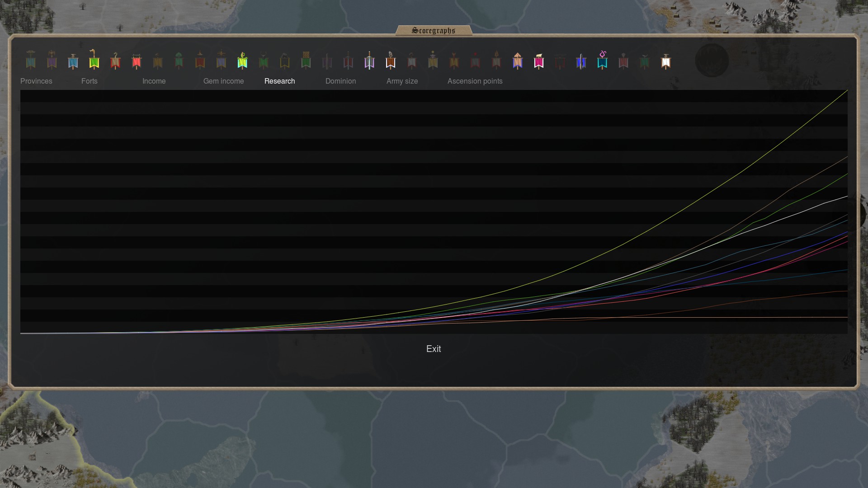868x488 pixels.
Task: Click Exit to close Scoregraphs
Action: 434,349
